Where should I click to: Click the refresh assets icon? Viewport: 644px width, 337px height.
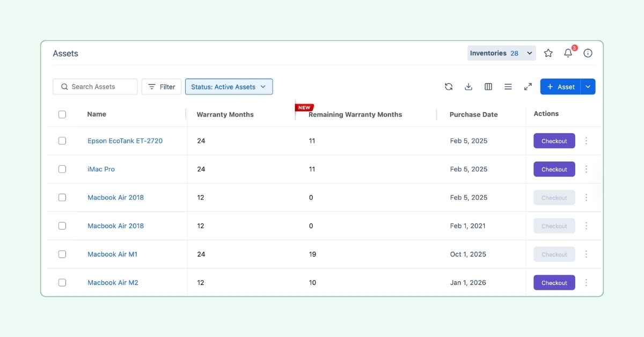[x=449, y=87]
